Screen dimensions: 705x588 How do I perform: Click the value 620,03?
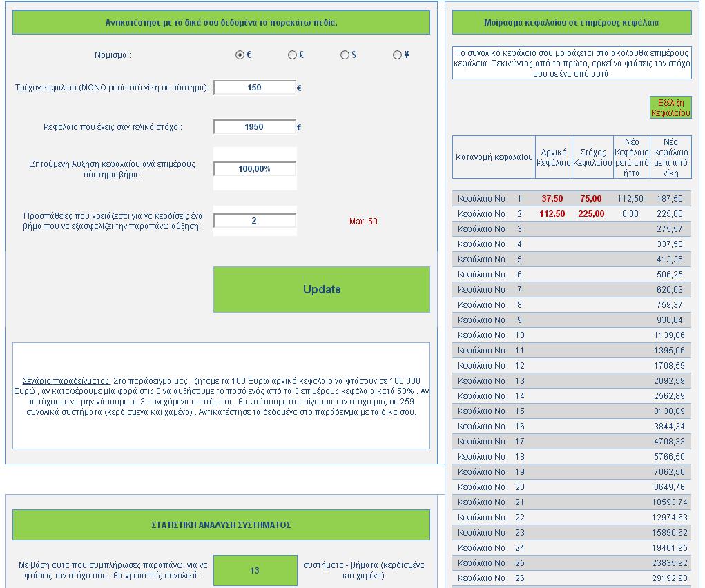pos(670,289)
